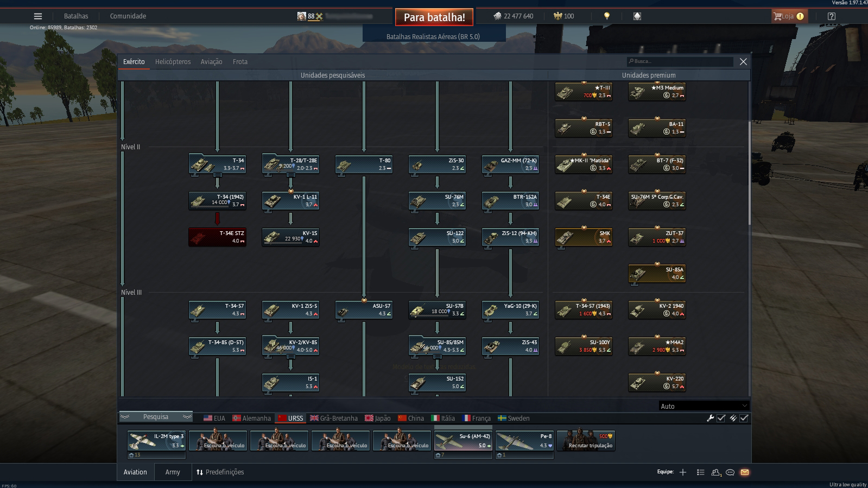The height and width of the screenshot is (488, 868).
Task: Select the URSS nation flag
Action: (x=290, y=418)
